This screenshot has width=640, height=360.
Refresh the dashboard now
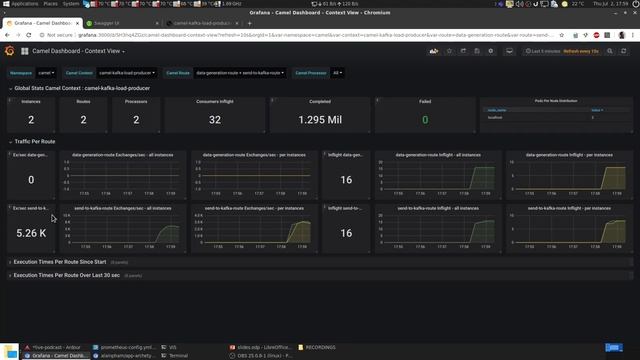pyautogui.click(x=623, y=51)
